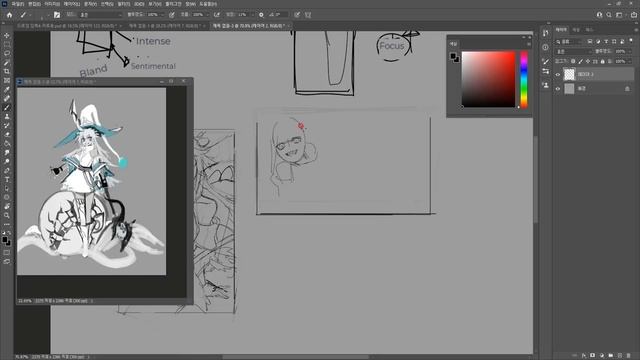Screen dimensions: 640x360
Task: Toggle lock image pixels brush icon
Action: [x=580, y=61]
